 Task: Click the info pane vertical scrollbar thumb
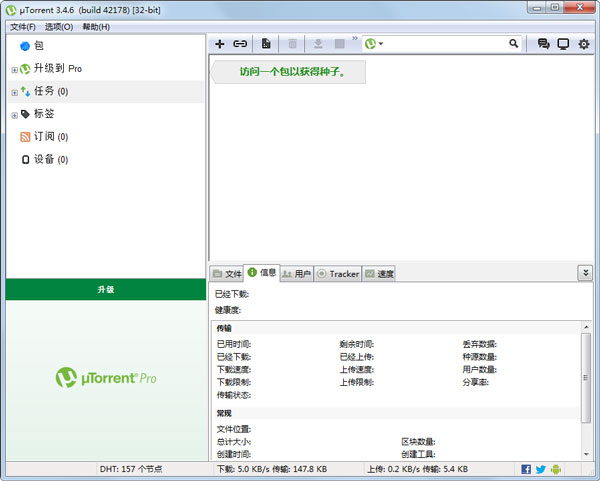[586, 378]
